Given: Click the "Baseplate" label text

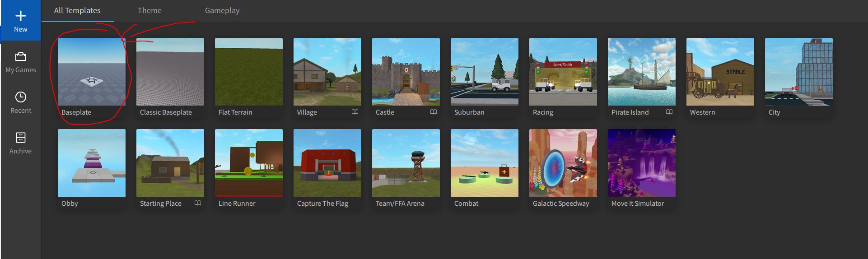Looking at the screenshot, I should (76, 112).
